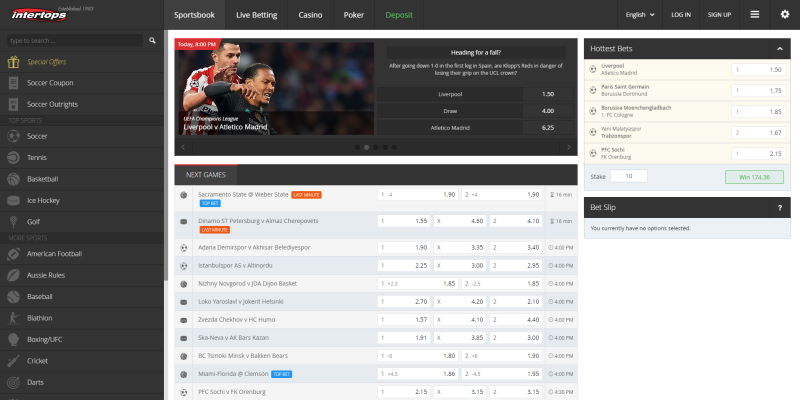Viewport: 800px width, 400px height.
Task: Click soccer icon beside Liverpool hottest bet
Action: coord(593,69)
